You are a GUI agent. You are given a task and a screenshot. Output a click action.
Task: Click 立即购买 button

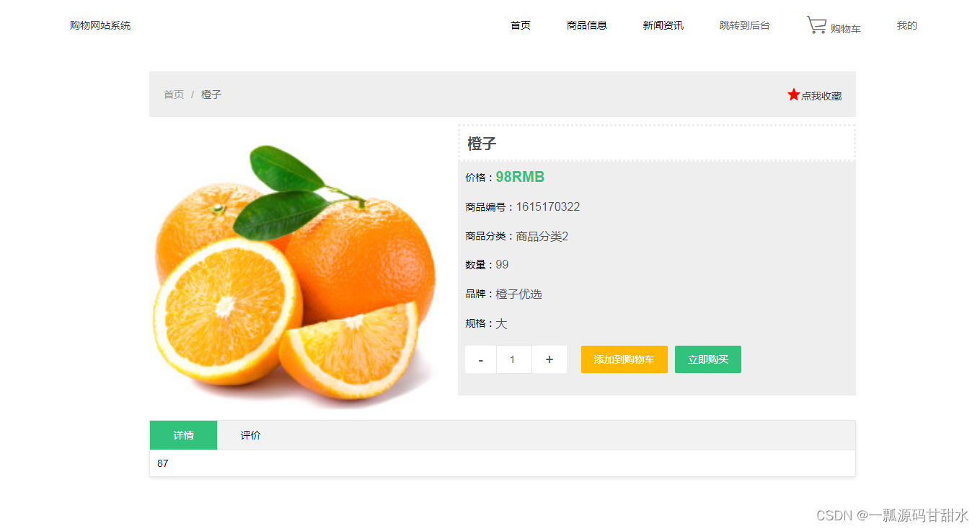click(x=708, y=359)
